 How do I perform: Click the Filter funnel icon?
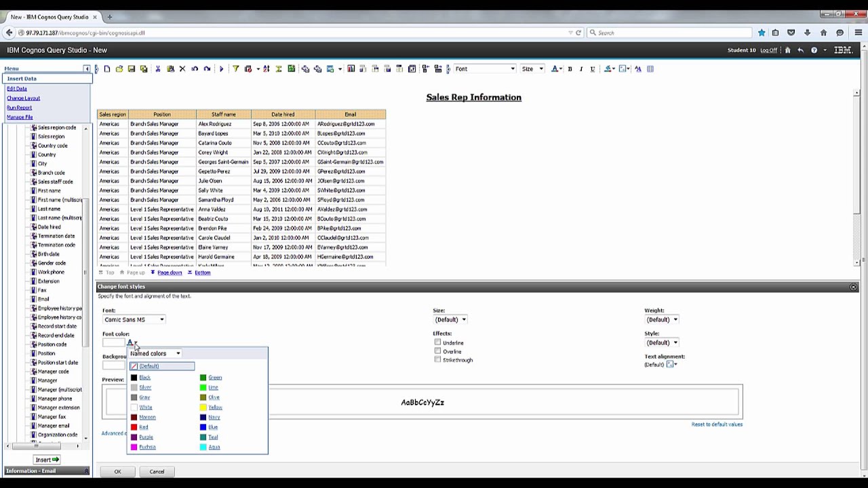[x=236, y=68]
